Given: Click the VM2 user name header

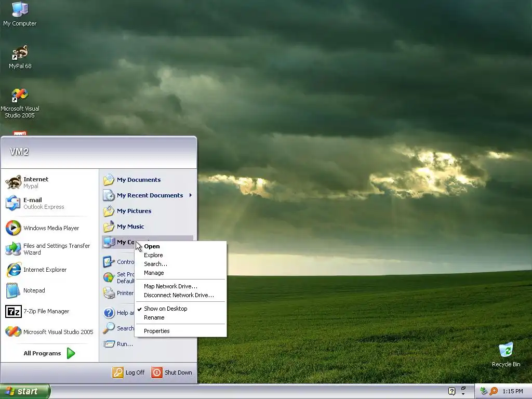Looking at the screenshot, I should click(x=19, y=152).
